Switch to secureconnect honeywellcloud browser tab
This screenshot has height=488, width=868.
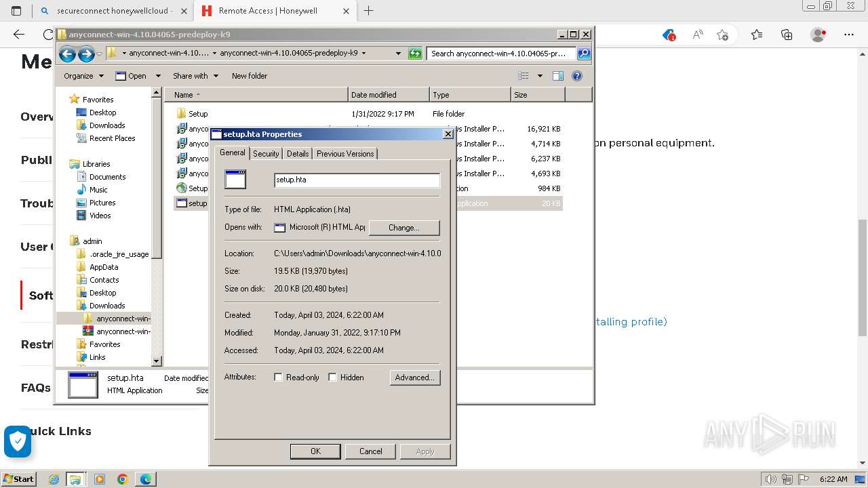click(112, 11)
